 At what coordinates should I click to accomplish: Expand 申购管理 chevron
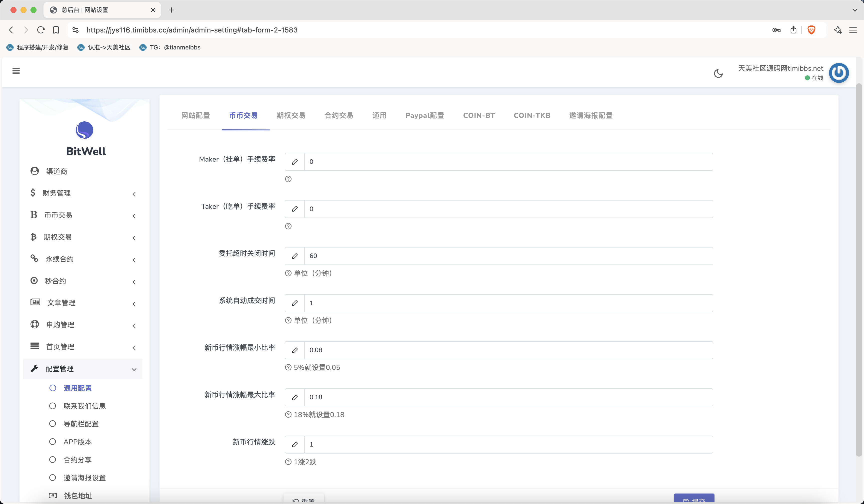click(x=134, y=326)
